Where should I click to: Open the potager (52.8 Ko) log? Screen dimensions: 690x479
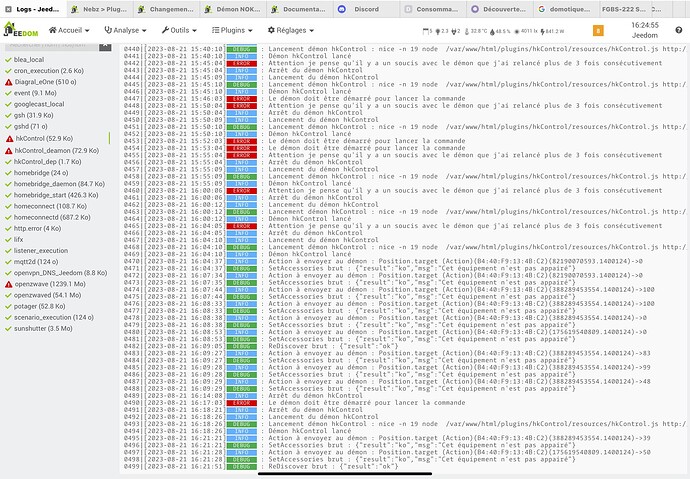click(x=35, y=306)
